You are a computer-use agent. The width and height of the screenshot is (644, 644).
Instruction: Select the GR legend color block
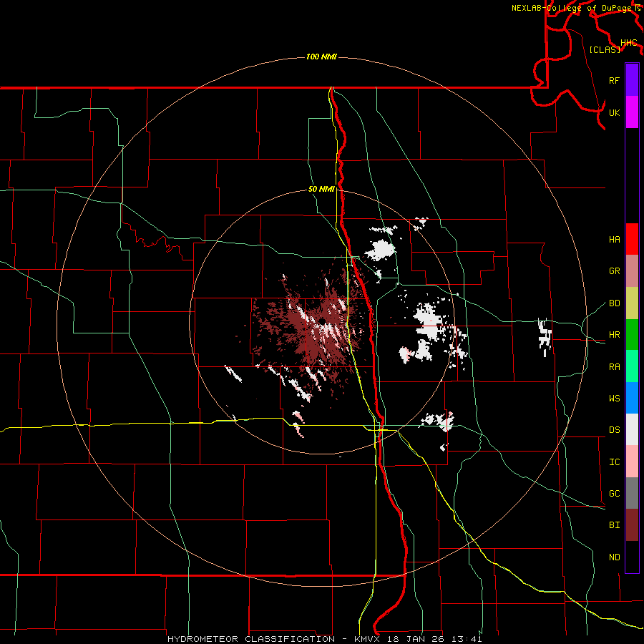(x=632, y=270)
